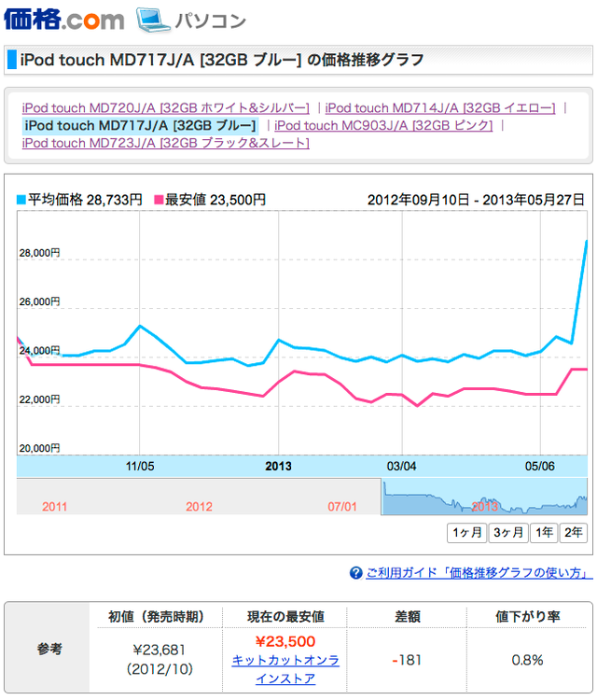
Task: Click the 11/05 date axis label
Action: (x=140, y=466)
